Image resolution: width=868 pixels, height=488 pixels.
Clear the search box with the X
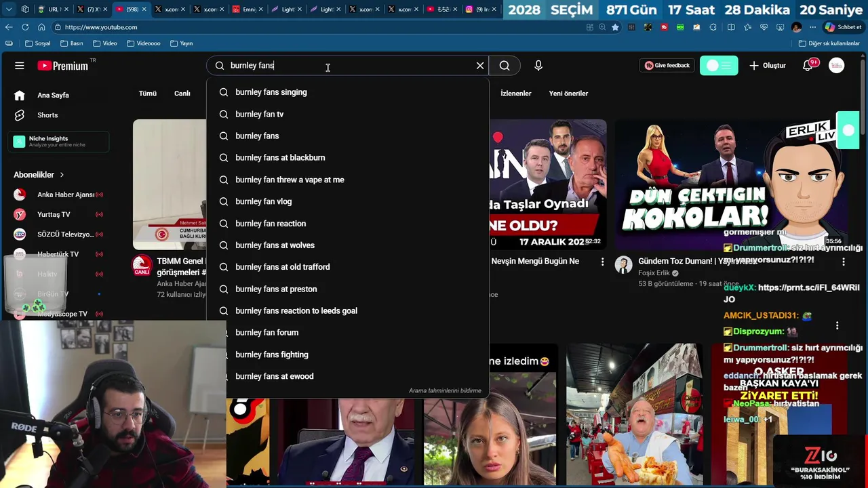coord(480,66)
